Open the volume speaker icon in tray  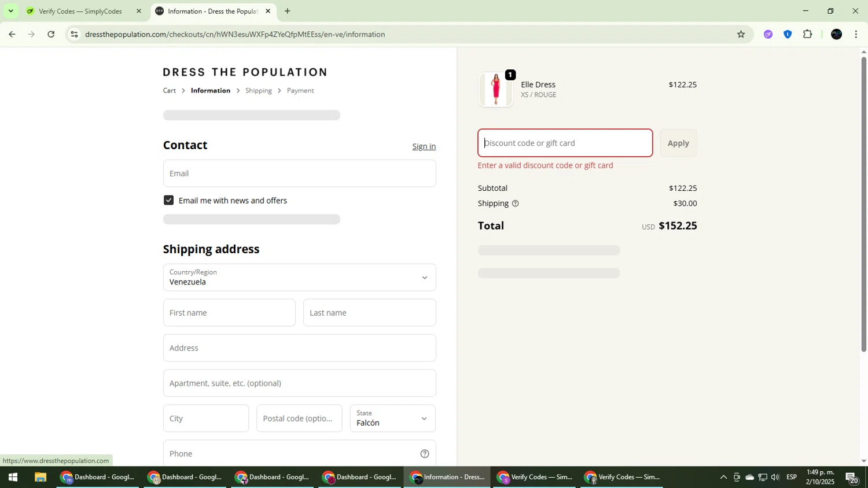tap(775, 478)
